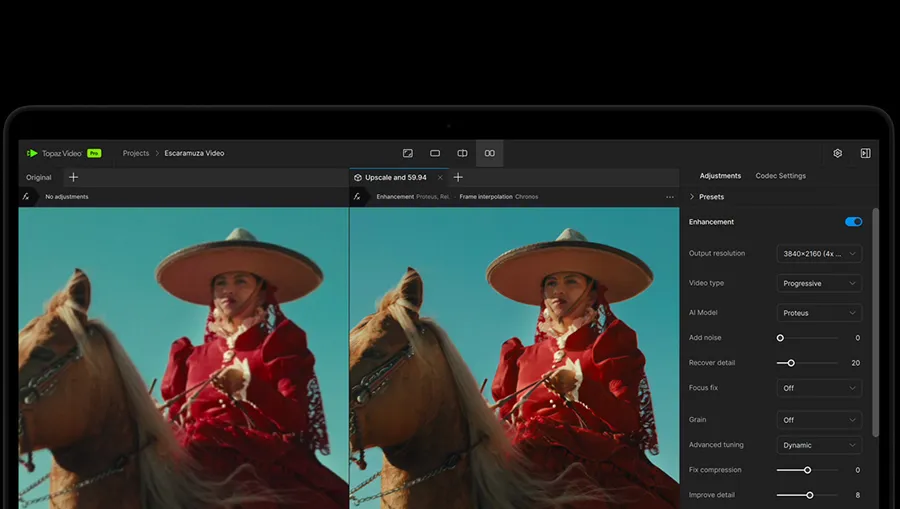Collapse the right sidebar panel icon

pos(866,153)
